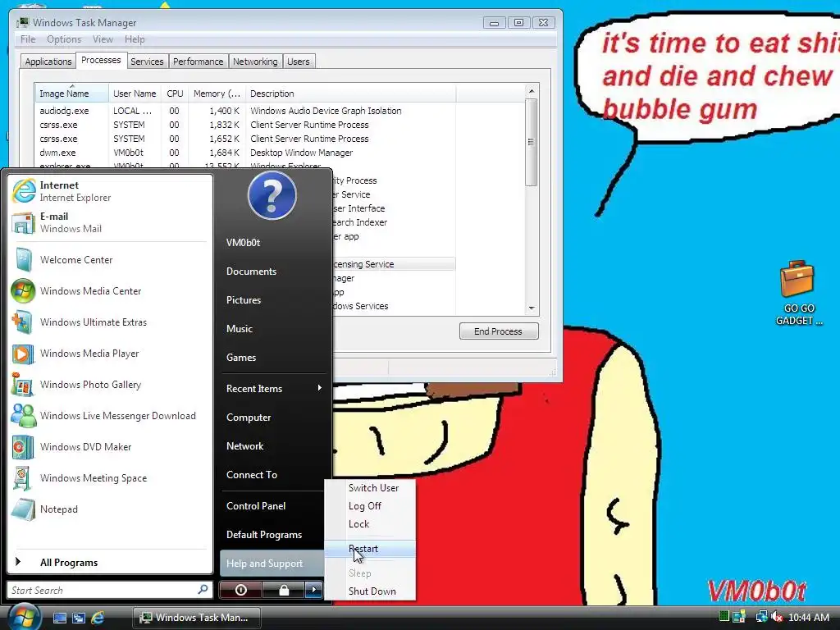Click the lock button in Start menu
840x630 pixels.
click(x=283, y=590)
